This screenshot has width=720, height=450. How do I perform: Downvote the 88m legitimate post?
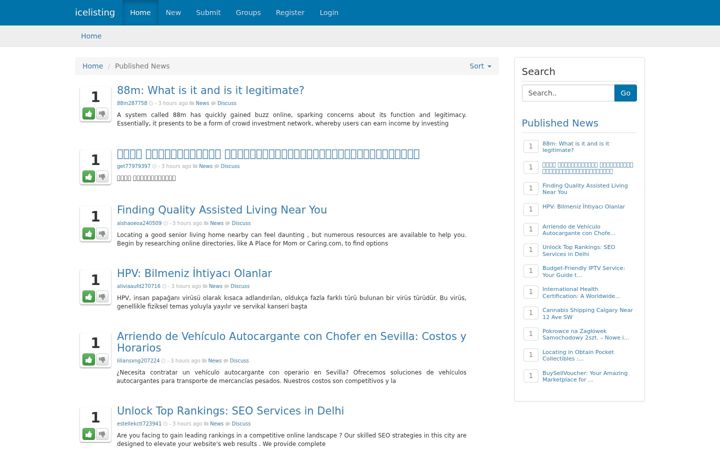(102, 113)
